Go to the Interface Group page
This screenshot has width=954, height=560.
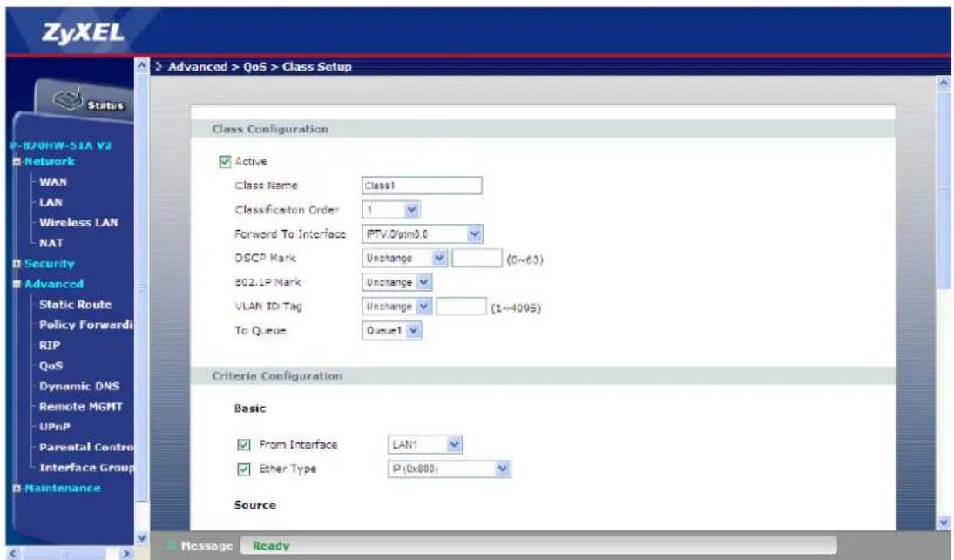coord(85,468)
